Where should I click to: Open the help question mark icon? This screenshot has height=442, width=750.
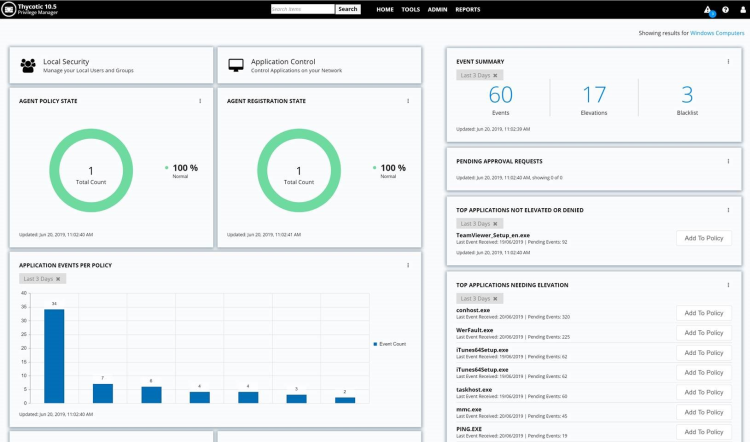coord(725,9)
